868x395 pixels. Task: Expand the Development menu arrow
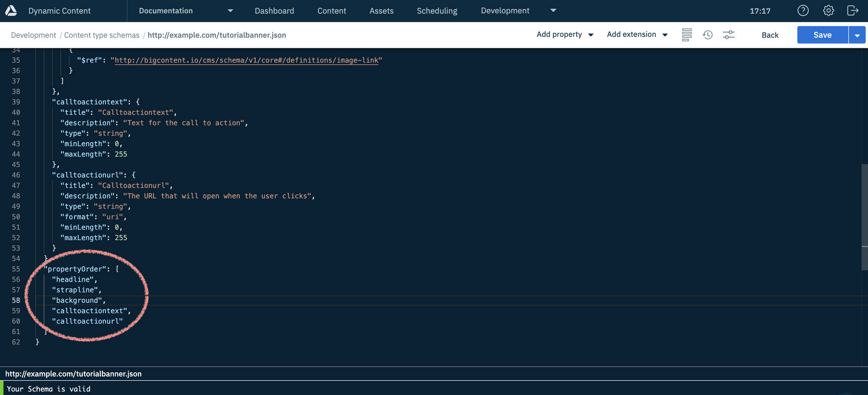pyautogui.click(x=553, y=10)
